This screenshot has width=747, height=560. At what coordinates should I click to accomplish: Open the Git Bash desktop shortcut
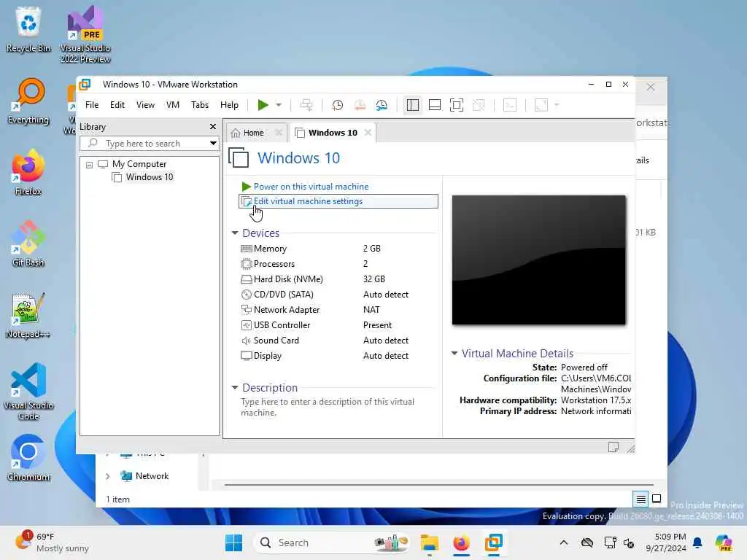click(28, 244)
